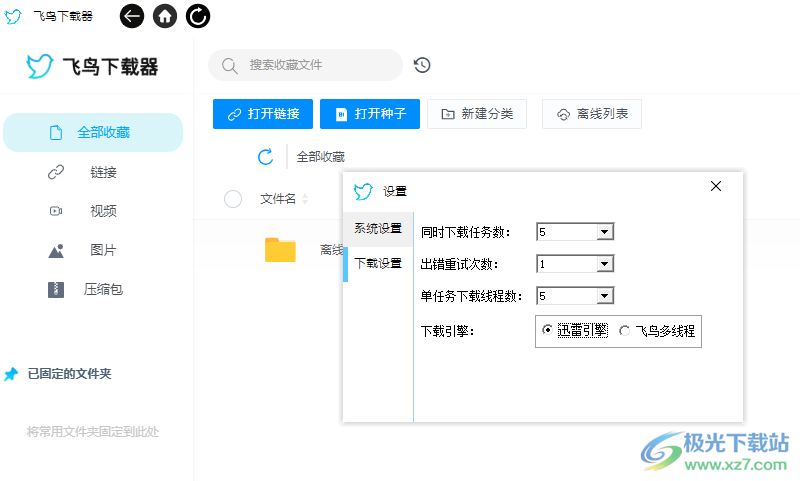Image resolution: width=800 pixels, height=481 pixels.
Task: Expand the 同时下载任务数 dropdown
Action: (x=605, y=232)
